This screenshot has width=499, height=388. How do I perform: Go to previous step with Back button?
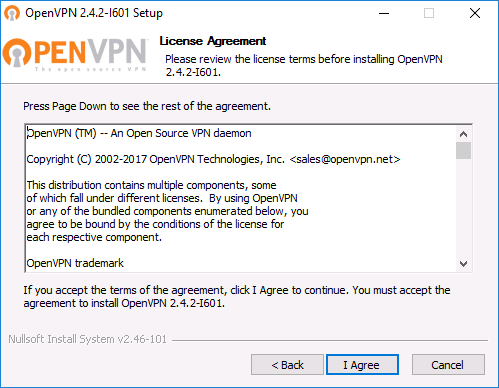pyautogui.click(x=287, y=365)
